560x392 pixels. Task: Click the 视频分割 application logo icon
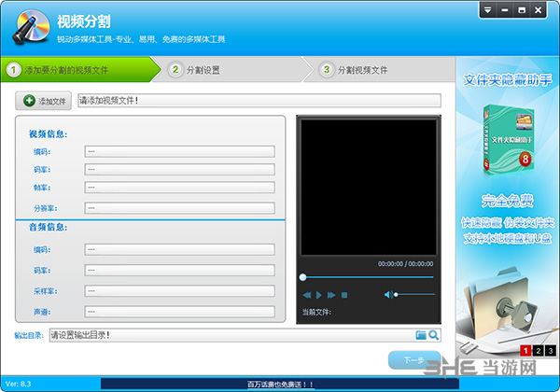pyautogui.click(x=32, y=27)
